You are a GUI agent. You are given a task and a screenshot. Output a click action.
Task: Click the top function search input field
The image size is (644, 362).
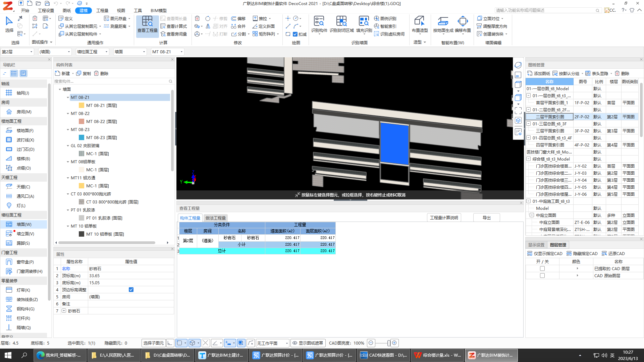click(548, 10)
